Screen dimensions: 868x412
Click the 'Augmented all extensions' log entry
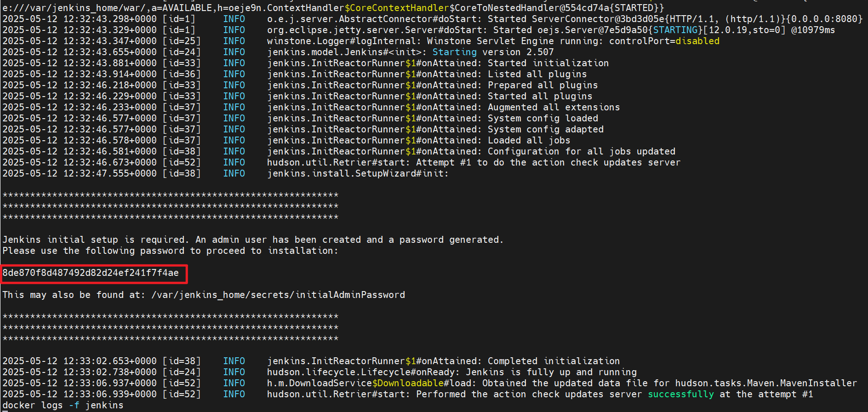click(554, 108)
